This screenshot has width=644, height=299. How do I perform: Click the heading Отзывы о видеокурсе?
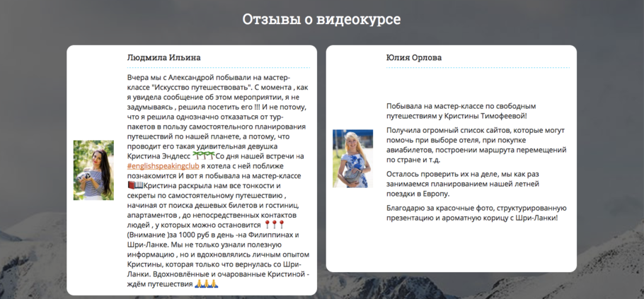(x=321, y=19)
